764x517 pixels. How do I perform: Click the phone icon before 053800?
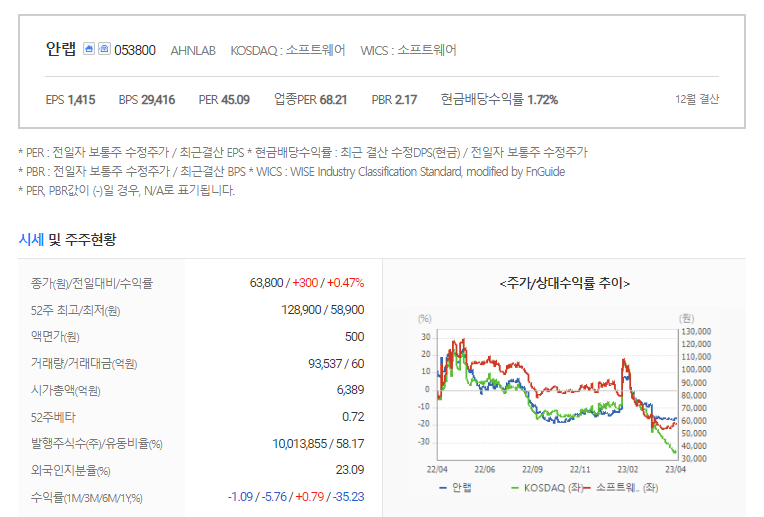(x=104, y=49)
